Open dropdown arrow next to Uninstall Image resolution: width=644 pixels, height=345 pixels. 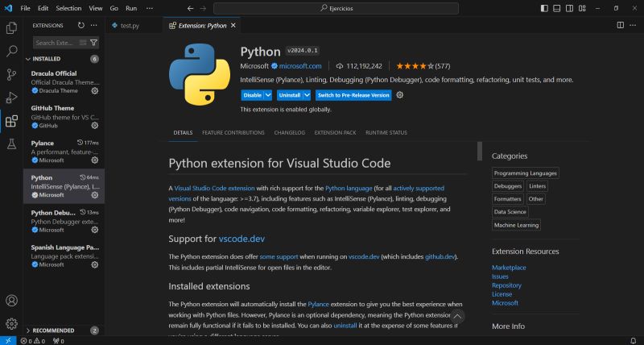tap(307, 95)
